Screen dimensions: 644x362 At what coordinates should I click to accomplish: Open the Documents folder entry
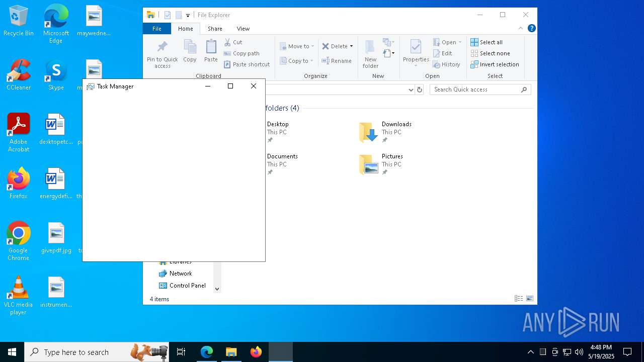coord(282,164)
